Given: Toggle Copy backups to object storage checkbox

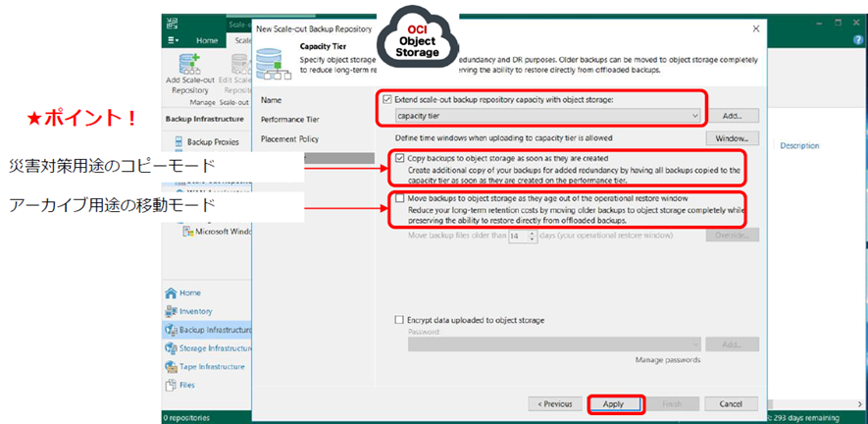Looking at the screenshot, I should click(x=400, y=158).
